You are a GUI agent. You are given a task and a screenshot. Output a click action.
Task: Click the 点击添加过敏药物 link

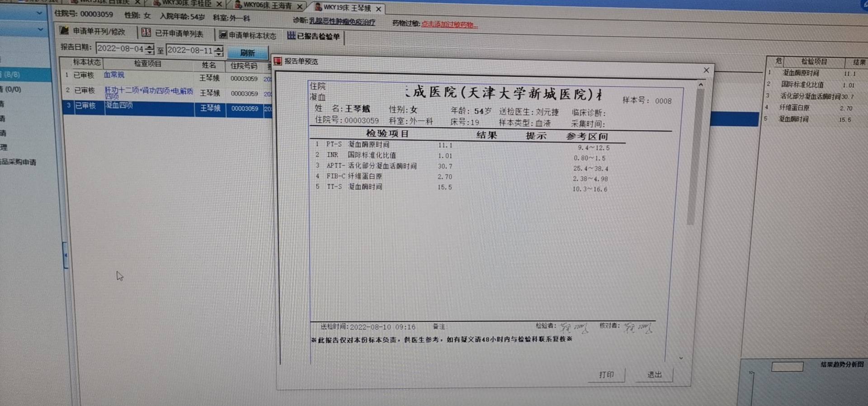coord(449,24)
